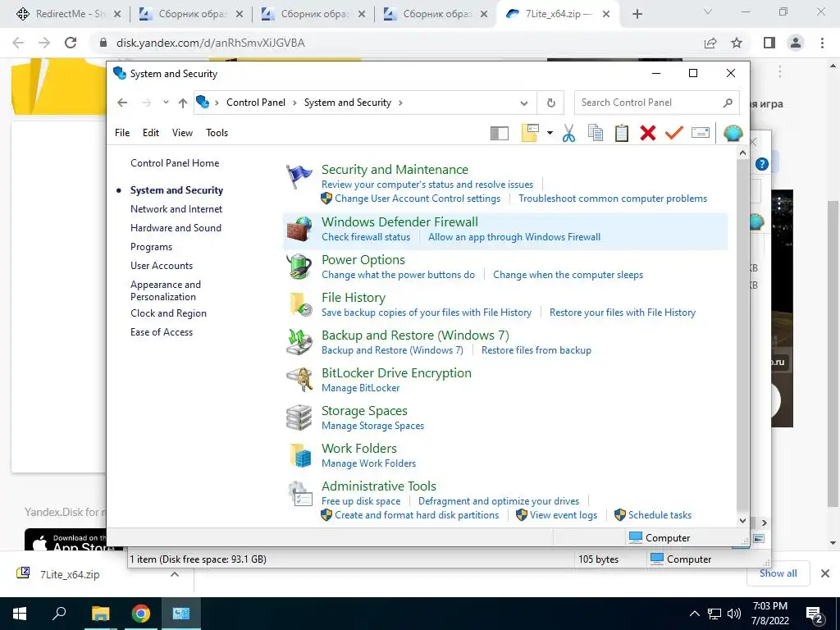Screen dimensions: 840x630
Task: Click the red X Delete toolbar icon
Action: point(648,133)
